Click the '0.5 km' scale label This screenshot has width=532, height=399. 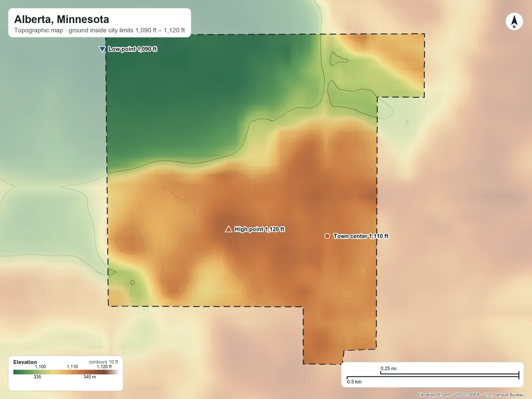click(x=354, y=382)
